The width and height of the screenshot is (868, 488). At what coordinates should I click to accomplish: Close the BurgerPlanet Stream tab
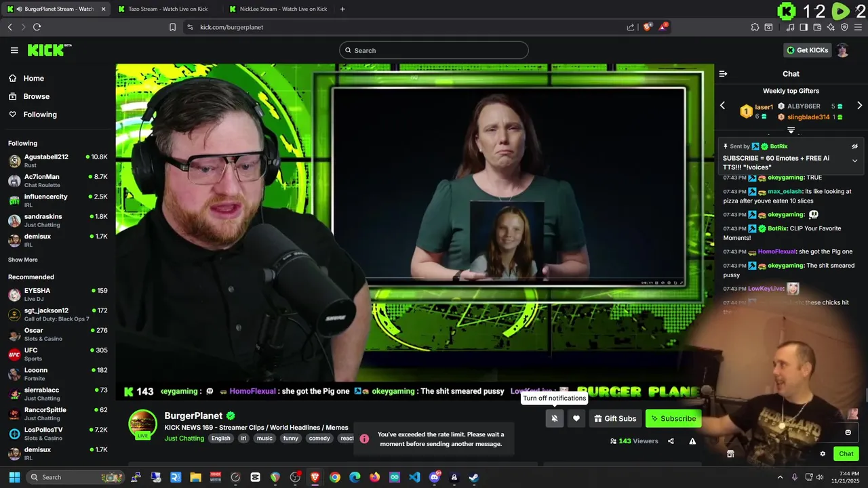point(103,9)
